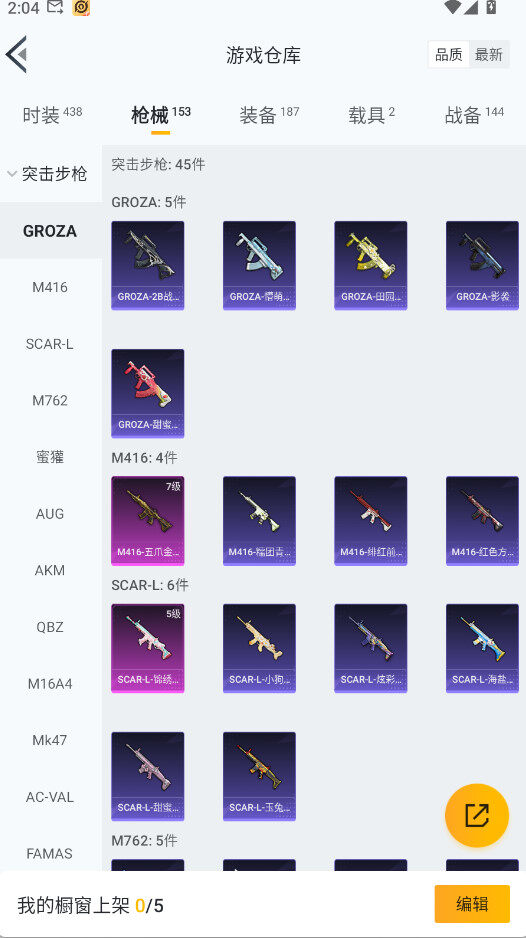Switch sorting to 最新

[x=489, y=54]
